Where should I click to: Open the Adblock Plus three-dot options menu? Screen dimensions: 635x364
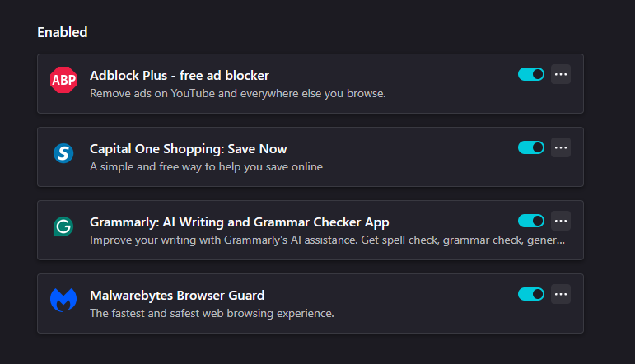561,75
